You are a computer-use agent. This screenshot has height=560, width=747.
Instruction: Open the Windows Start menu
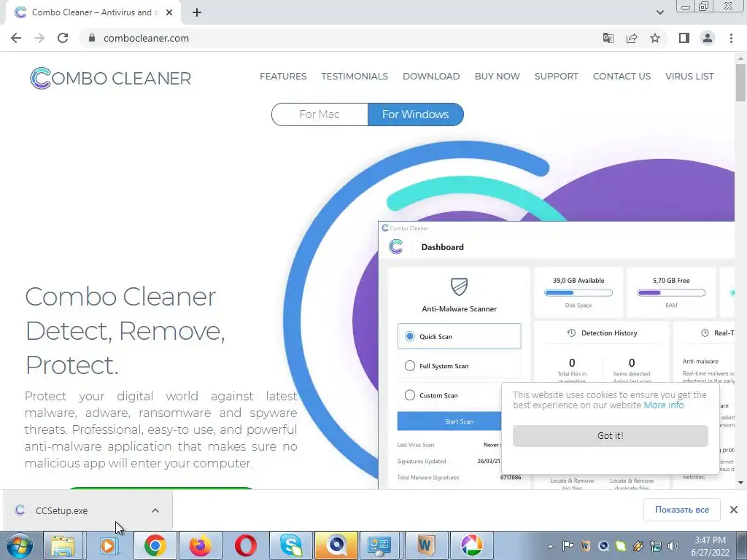(19, 545)
